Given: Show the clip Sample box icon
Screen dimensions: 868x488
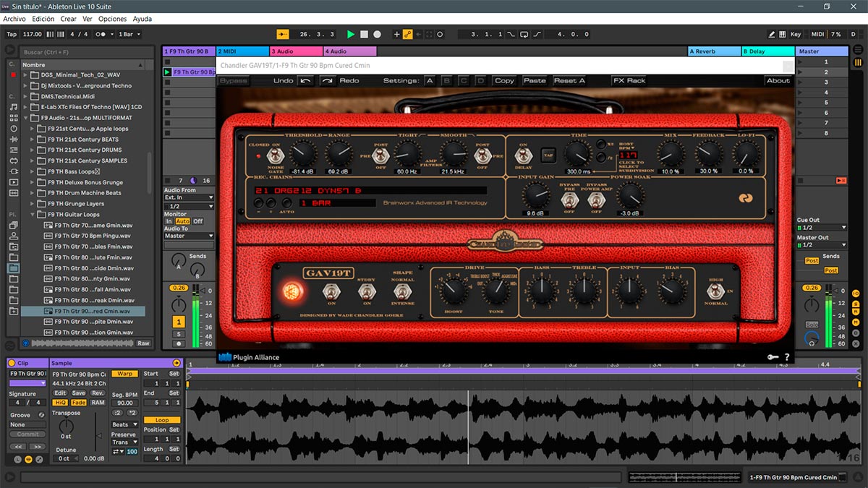Looking at the screenshot, I should [x=30, y=459].
